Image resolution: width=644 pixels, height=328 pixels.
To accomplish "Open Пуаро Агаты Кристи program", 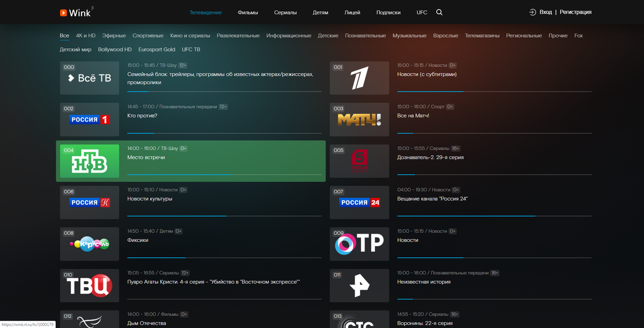I will [x=214, y=282].
